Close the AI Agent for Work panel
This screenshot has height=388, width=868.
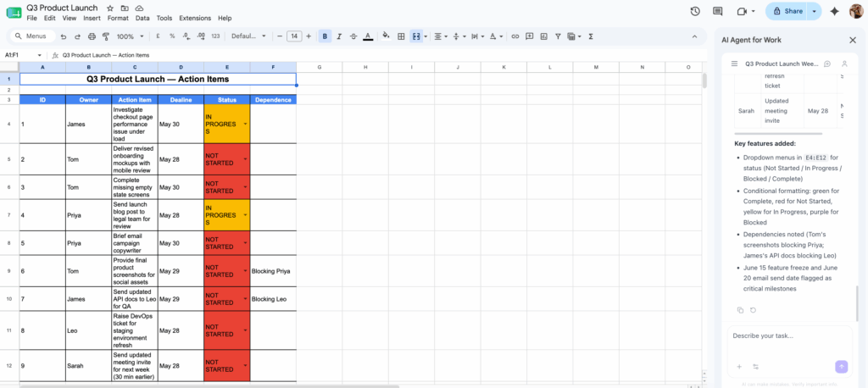tap(853, 40)
